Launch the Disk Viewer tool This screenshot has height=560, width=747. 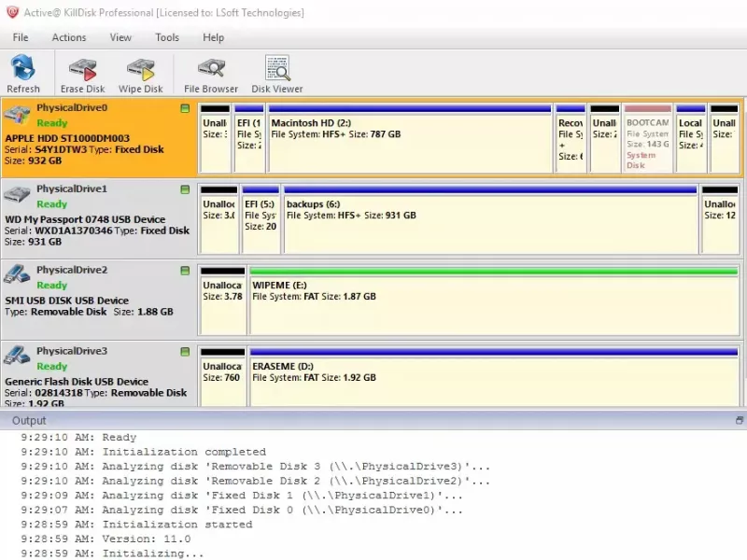(x=275, y=73)
